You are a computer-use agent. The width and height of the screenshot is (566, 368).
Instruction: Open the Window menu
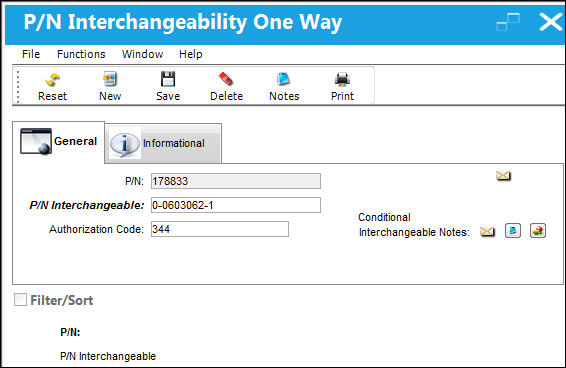pyautogui.click(x=142, y=54)
